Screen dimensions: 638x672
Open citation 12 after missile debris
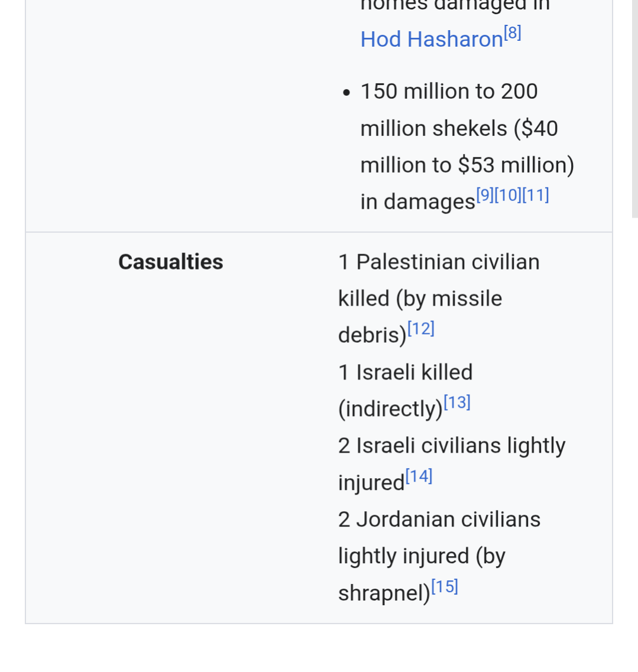coord(421,329)
